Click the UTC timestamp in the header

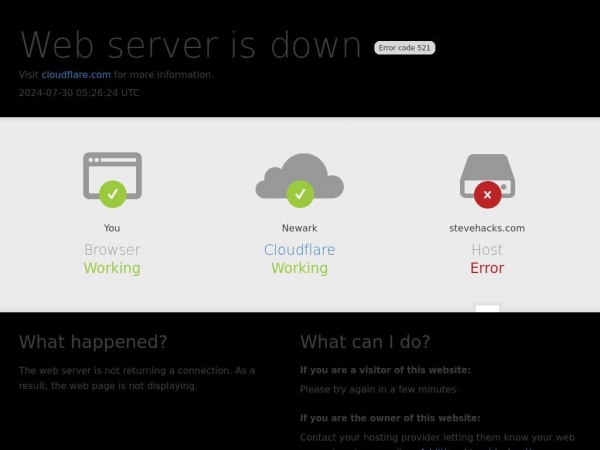[x=79, y=93]
